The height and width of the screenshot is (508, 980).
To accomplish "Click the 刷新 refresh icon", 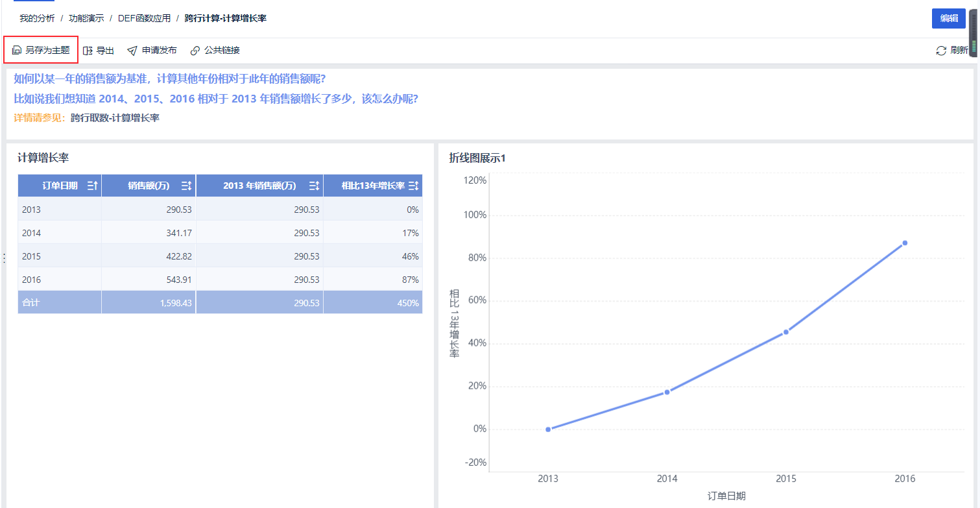I will pyautogui.click(x=941, y=50).
